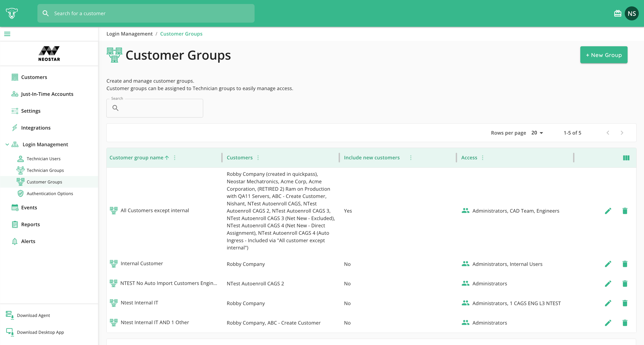The image size is (644, 345).
Task: Edit the Internal Customer group
Action: tap(608, 264)
